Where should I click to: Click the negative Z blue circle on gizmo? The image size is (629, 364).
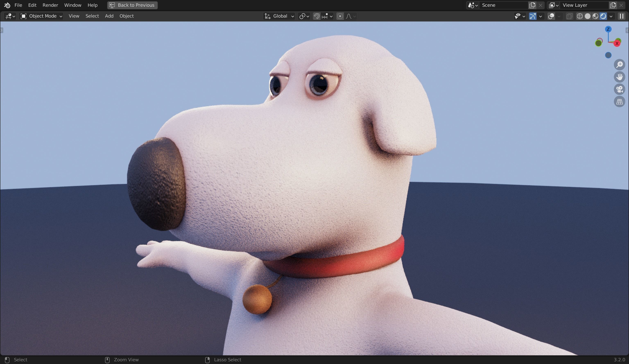[x=608, y=55]
